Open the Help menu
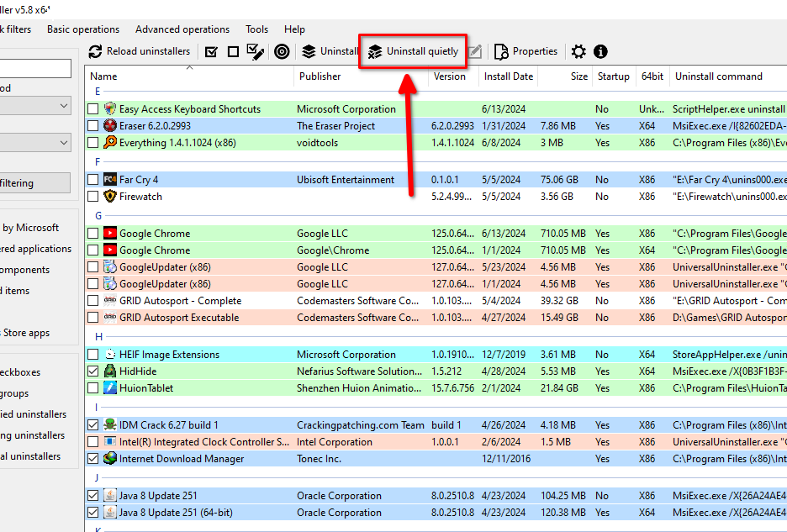787x532 pixels. 294,29
